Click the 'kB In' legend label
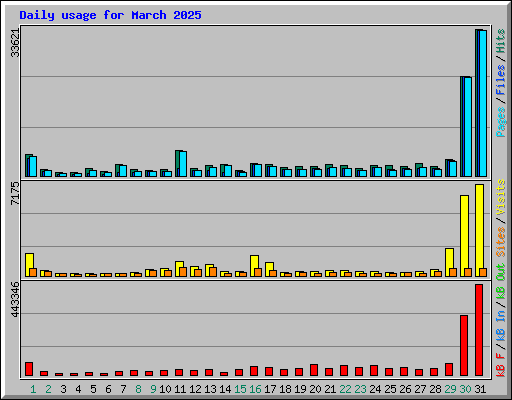The width and height of the screenshot is (512, 400). (x=501, y=326)
